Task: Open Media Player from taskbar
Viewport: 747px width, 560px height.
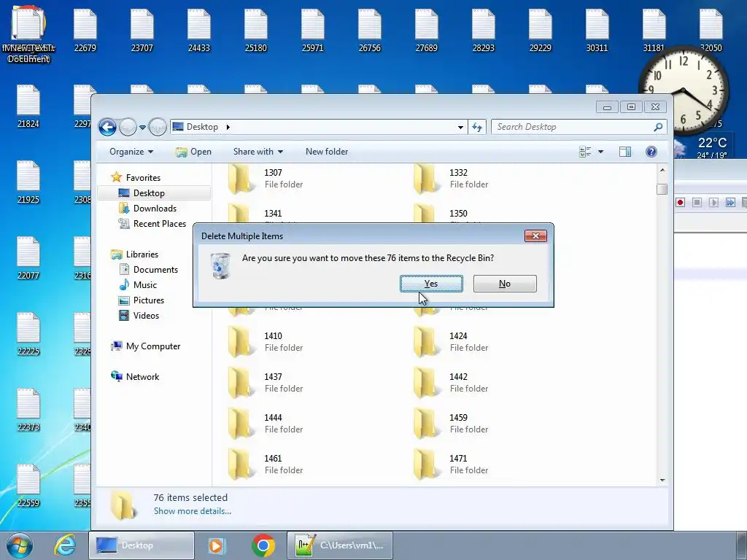Action: point(217,545)
